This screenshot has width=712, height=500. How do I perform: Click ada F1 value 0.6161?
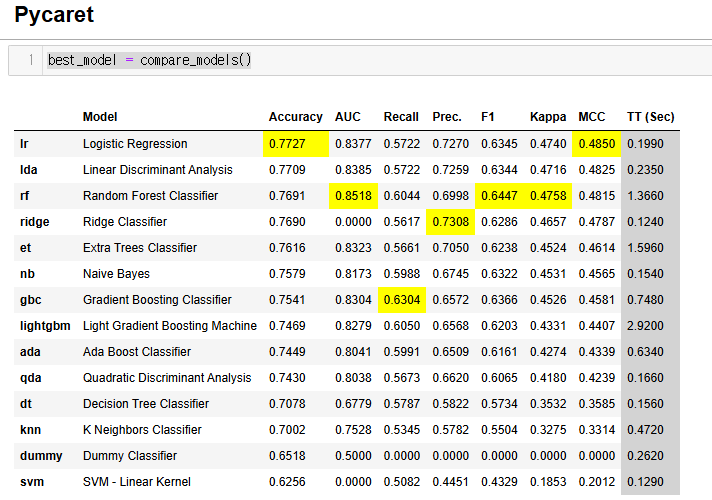point(499,352)
